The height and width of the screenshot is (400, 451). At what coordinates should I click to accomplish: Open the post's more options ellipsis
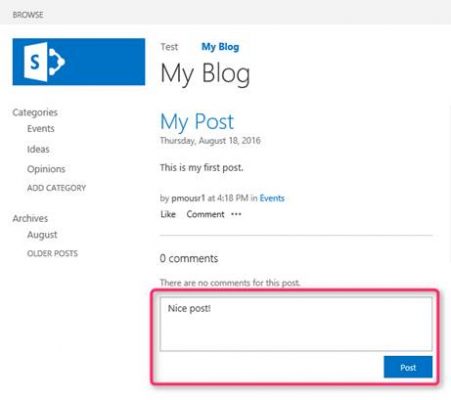pyautogui.click(x=236, y=214)
